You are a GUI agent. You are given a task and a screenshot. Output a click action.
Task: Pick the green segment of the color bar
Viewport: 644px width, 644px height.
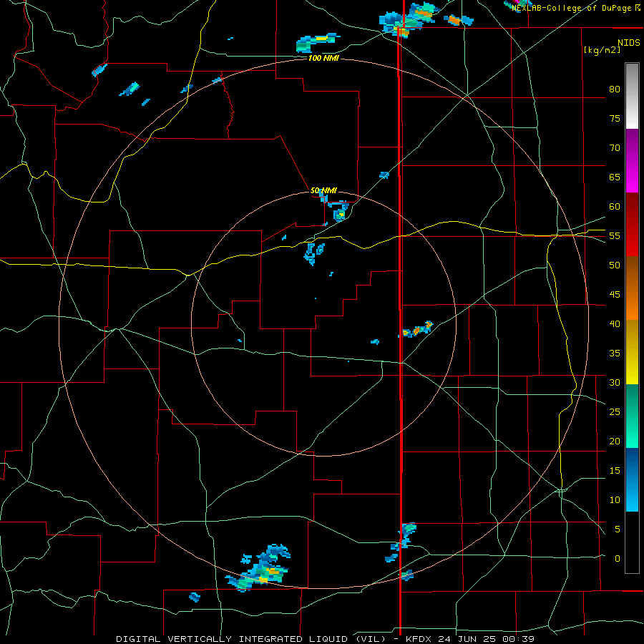(x=632, y=416)
